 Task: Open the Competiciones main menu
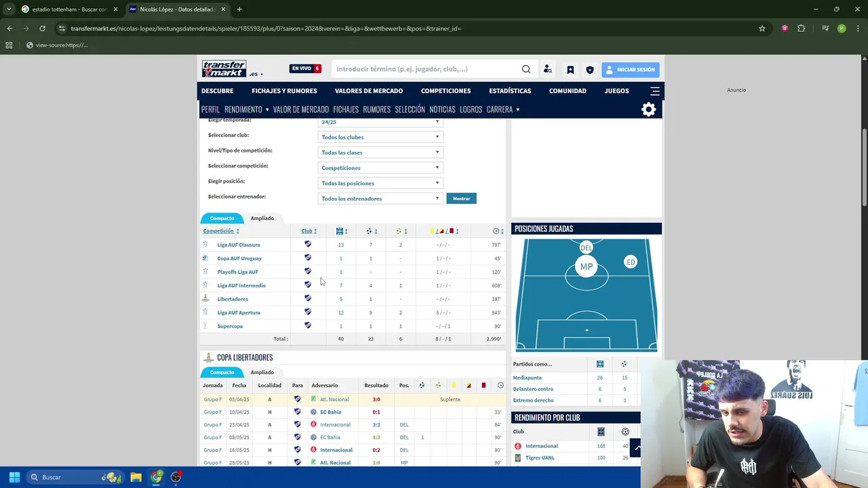(446, 91)
